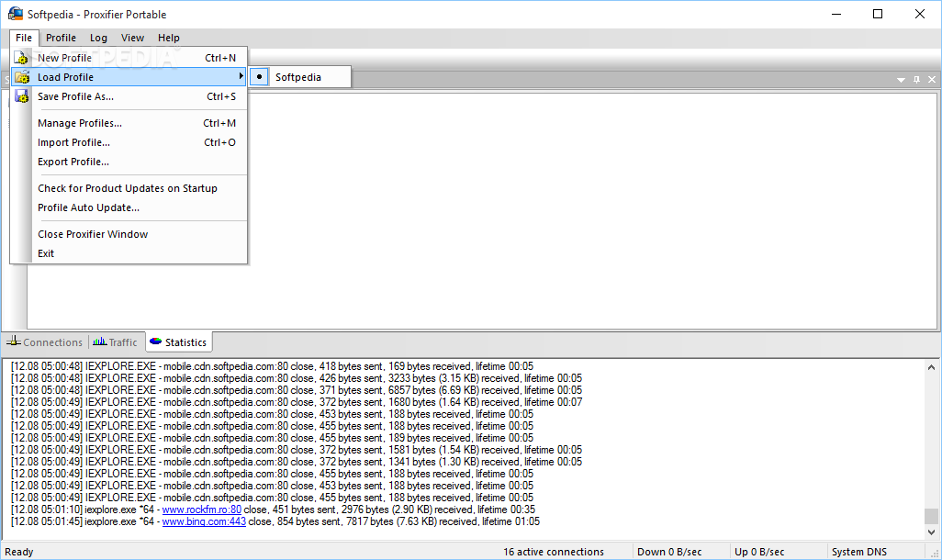Choose Save Profile As... entry

(129, 96)
